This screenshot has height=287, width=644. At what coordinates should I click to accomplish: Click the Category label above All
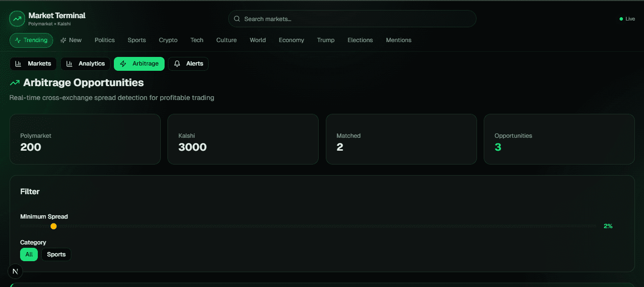click(33, 243)
